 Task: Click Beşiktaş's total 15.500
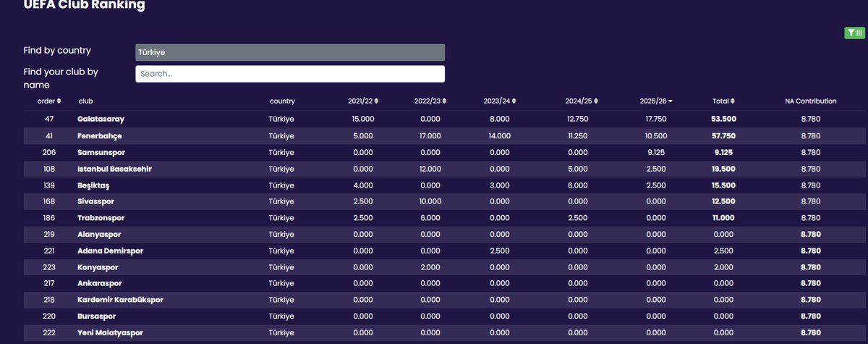[723, 185]
